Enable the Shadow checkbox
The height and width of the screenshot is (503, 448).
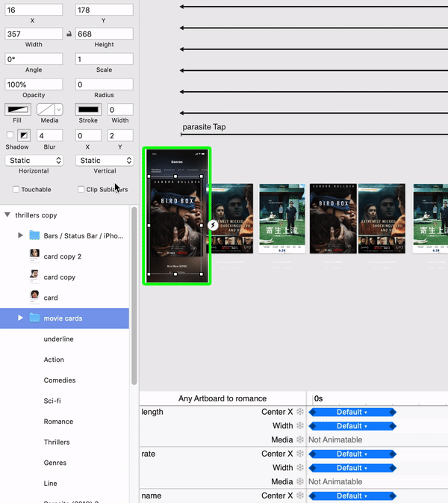tap(10, 135)
